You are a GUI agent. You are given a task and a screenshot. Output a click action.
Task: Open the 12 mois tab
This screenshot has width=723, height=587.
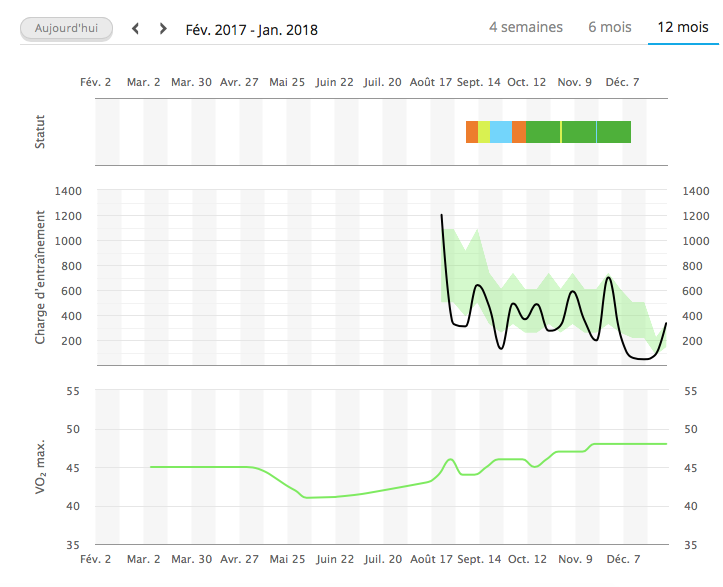tap(682, 27)
